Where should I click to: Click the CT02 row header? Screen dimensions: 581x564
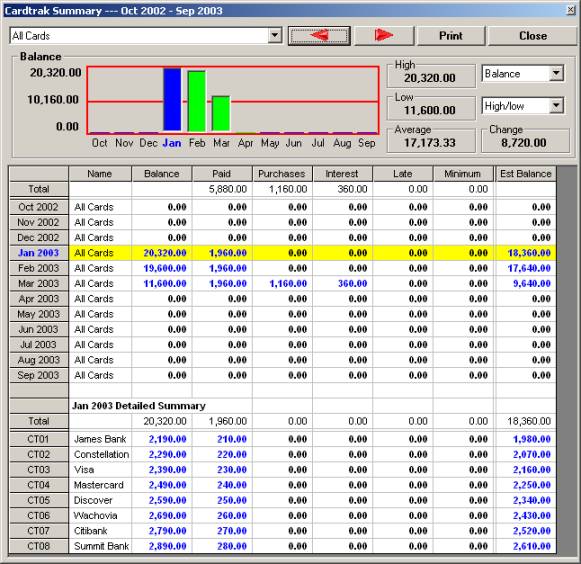[x=39, y=454]
